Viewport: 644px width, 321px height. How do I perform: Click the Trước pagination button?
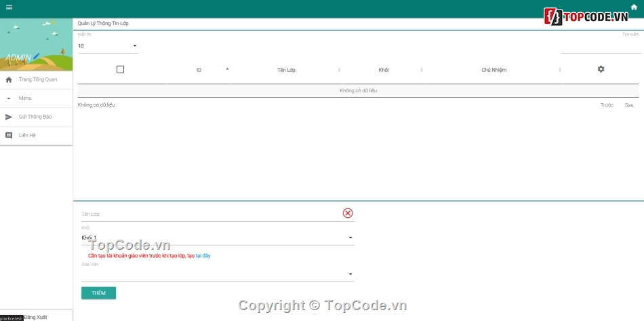(607, 105)
